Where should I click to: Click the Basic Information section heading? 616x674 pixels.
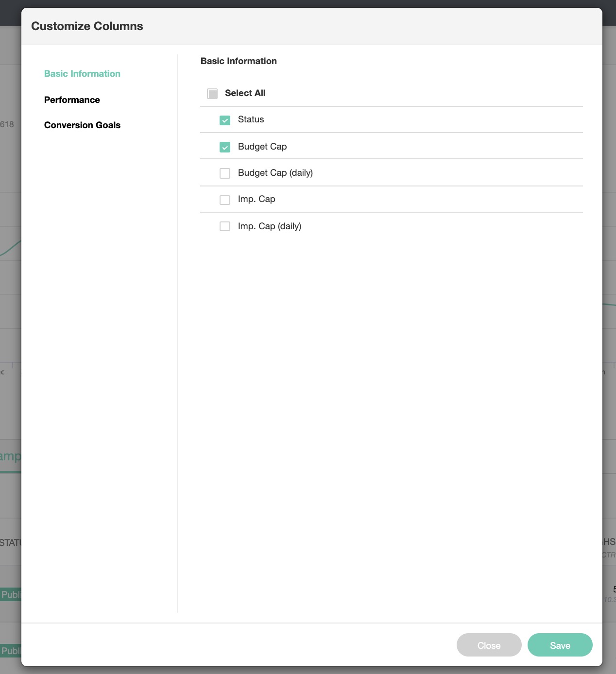pyautogui.click(x=239, y=61)
